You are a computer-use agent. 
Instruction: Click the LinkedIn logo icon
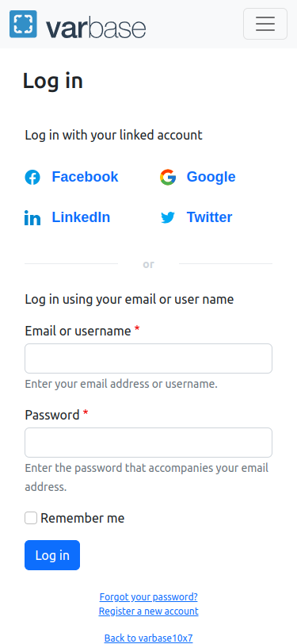pos(32,217)
